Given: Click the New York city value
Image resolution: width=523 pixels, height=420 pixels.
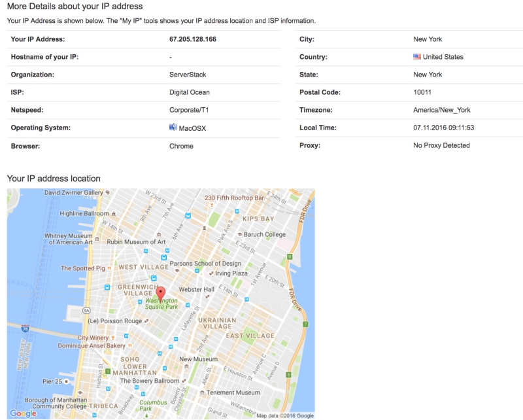Looking at the screenshot, I should click(428, 39).
